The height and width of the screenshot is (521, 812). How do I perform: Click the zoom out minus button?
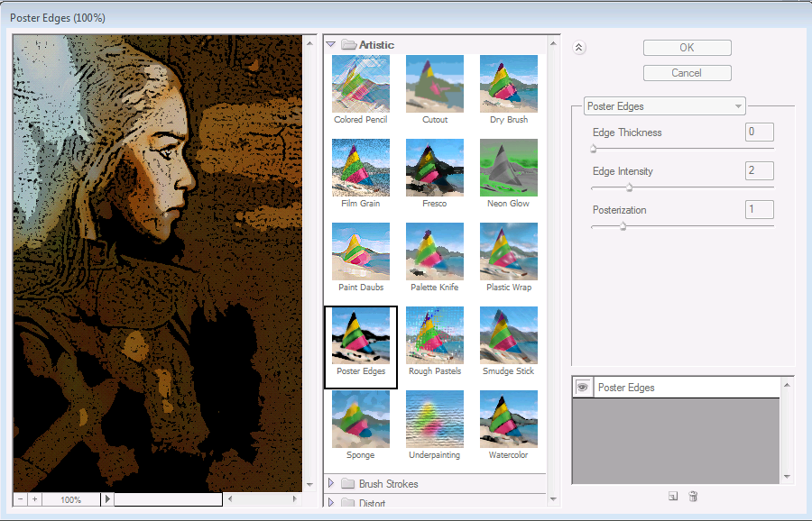pyautogui.click(x=21, y=498)
